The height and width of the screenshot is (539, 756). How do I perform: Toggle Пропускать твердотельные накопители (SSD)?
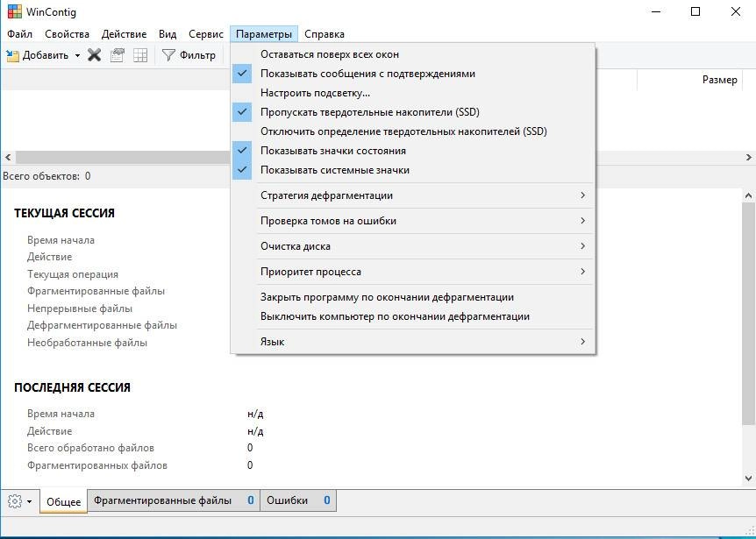tap(413, 112)
